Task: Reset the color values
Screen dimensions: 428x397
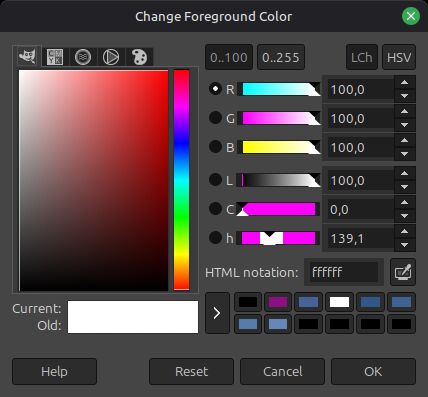Action: pos(191,371)
